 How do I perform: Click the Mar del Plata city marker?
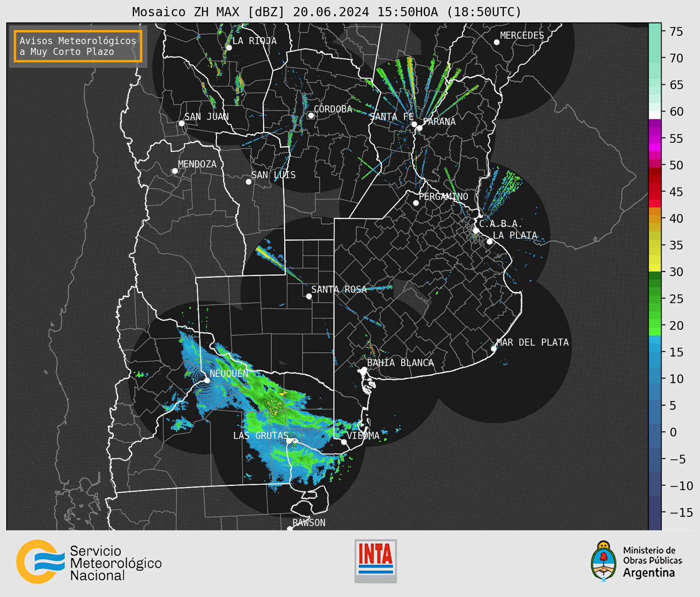[494, 349]
